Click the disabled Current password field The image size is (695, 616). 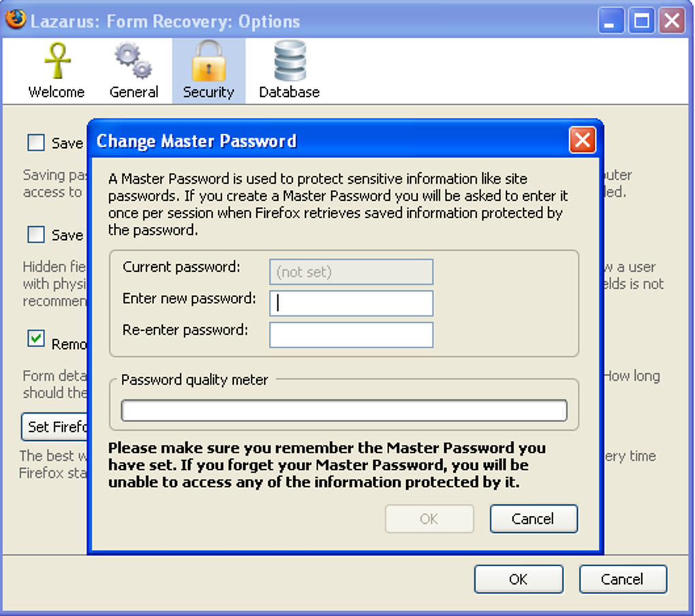351,272
